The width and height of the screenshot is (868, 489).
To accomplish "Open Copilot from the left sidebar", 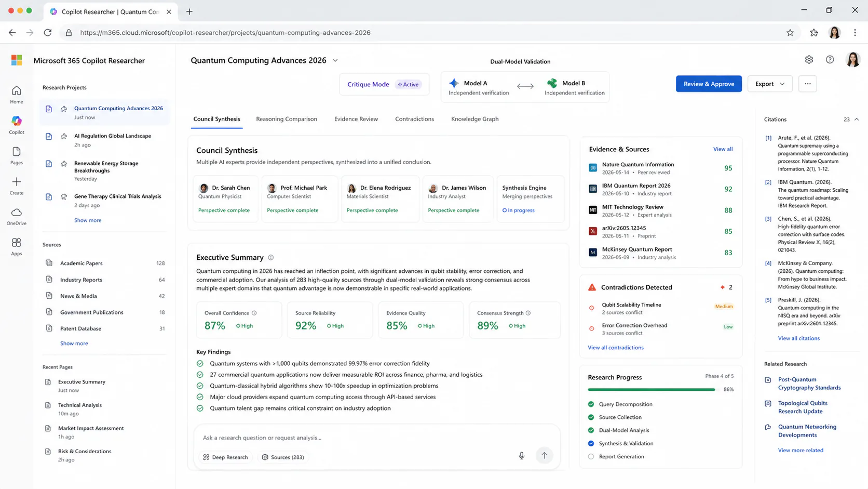I will click(x=17, y=125).
